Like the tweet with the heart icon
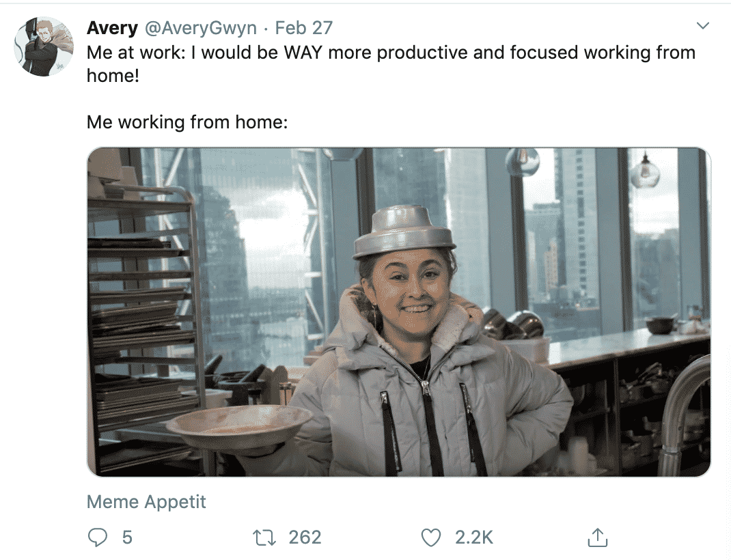Viewport: 731px width, 560px height. [x=431, y=537]
